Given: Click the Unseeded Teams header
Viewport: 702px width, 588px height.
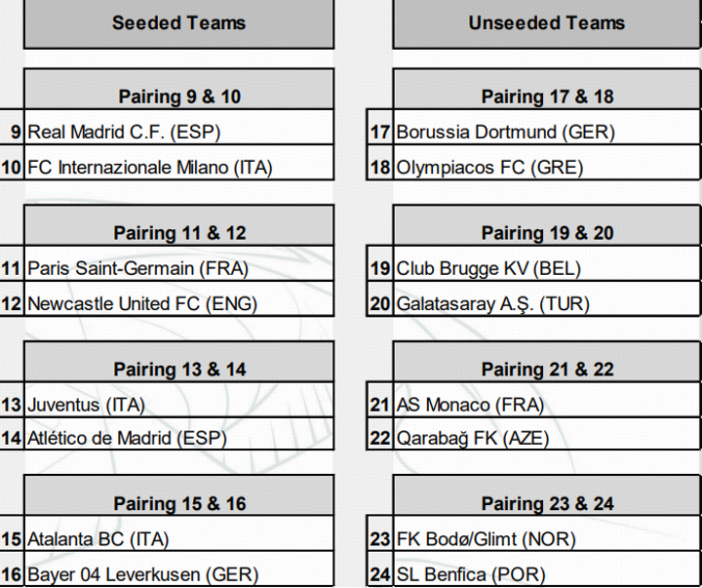Looking at the screenshot, I should (x=546, y=22).
